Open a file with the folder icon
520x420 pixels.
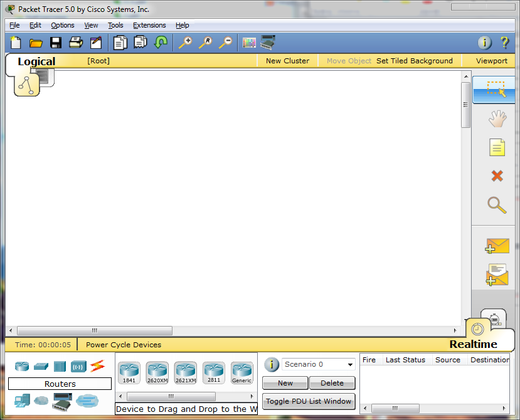36,43
